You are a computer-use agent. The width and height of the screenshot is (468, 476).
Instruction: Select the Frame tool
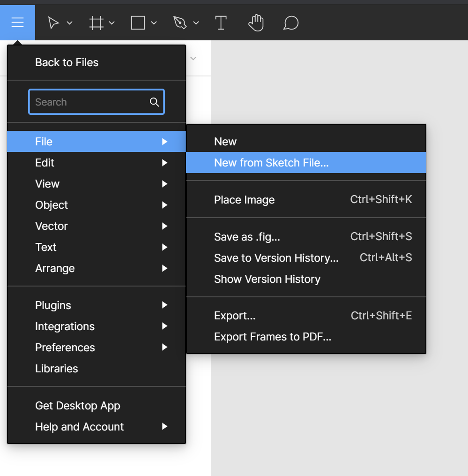[x=96, y=23]
